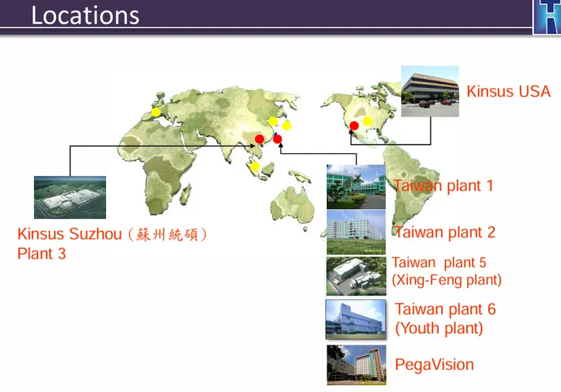This screenshot has width=561, height=392.
Task: Select the "Kinsus USA" label
Action: point(509,91)
